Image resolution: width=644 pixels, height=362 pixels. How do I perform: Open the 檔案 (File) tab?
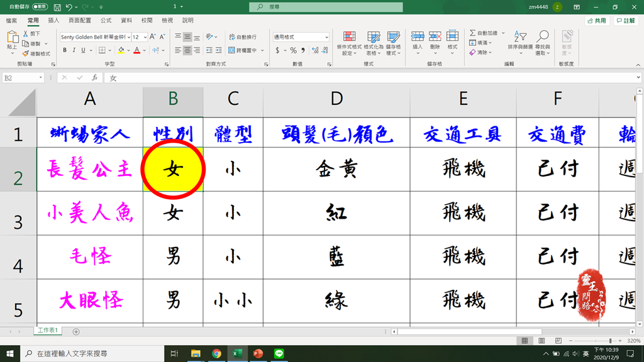[11, 20]
